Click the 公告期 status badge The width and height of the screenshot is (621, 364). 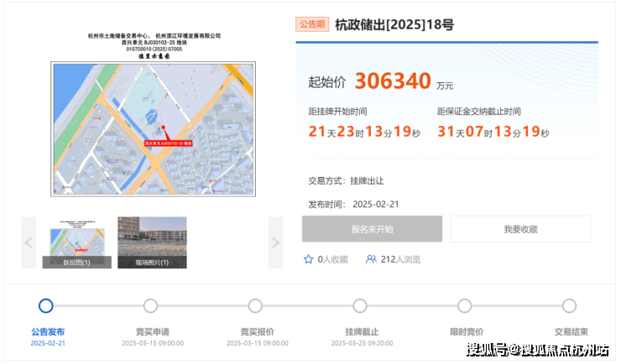pos(312,24)
